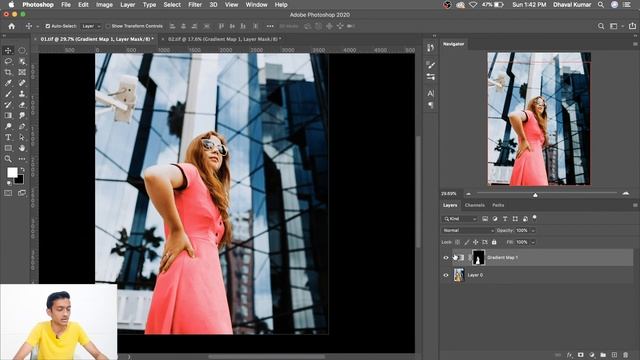Open layer filter Kind dropdown

click(x=459, y=219)
